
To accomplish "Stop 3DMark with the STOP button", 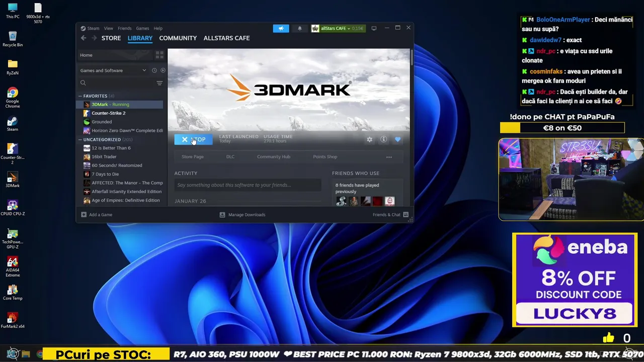I will point(193,139).
